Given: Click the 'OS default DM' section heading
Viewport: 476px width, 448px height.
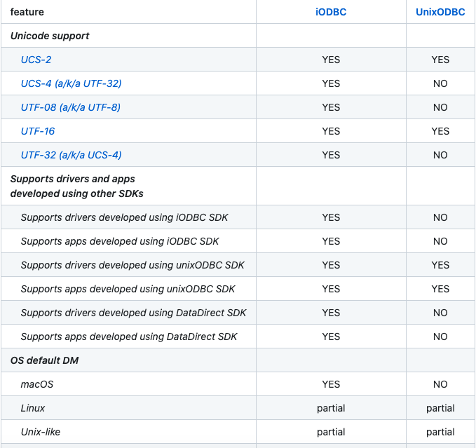Looking at the screenshot, I should point(44,360).
